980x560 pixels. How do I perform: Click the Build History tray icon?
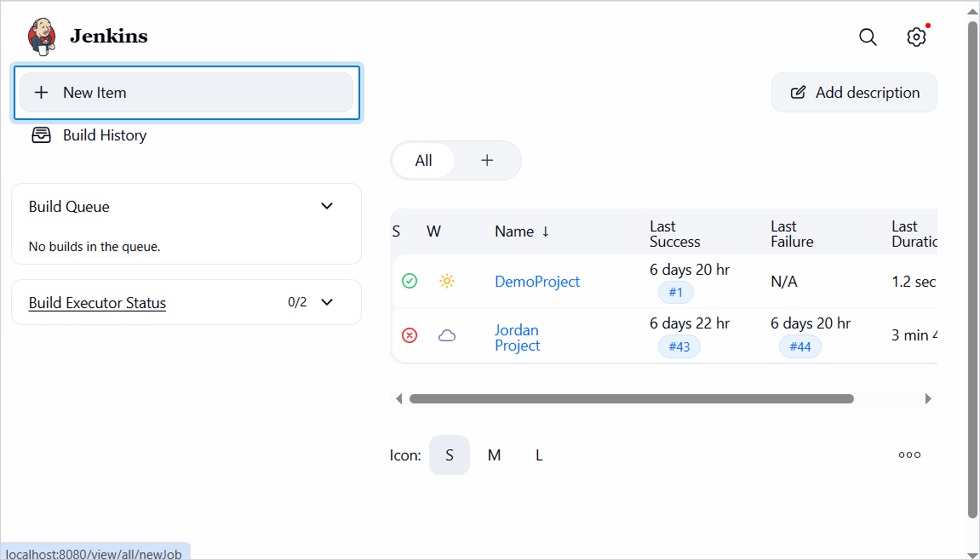(41, 135)
